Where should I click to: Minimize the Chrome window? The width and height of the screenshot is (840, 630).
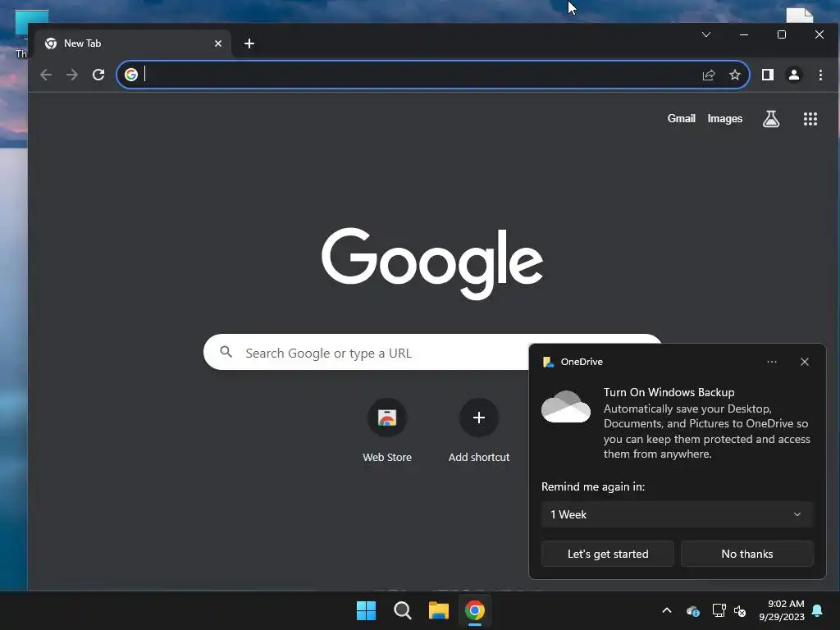click(743, 34)
